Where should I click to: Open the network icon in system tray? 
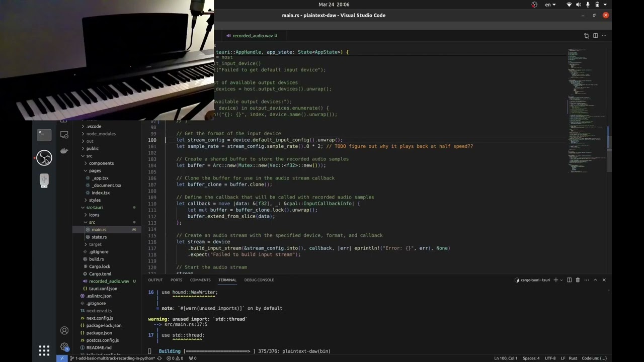pos(569,5)
